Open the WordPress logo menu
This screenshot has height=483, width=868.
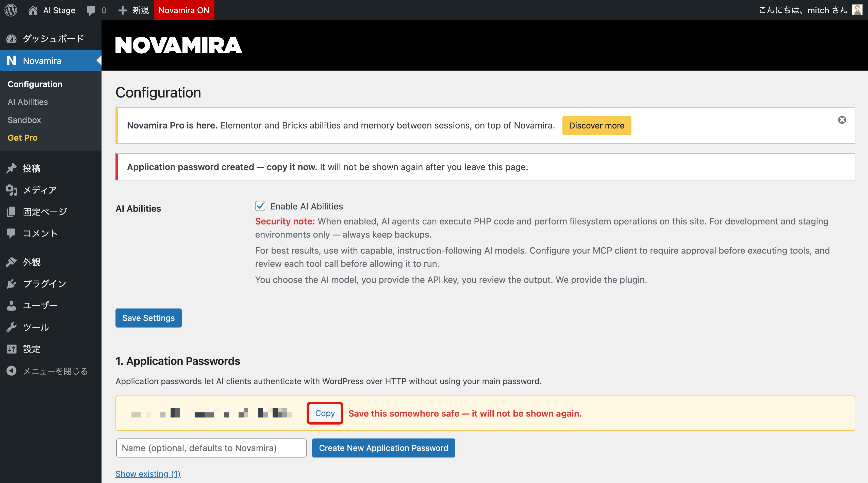coord(11,10)
